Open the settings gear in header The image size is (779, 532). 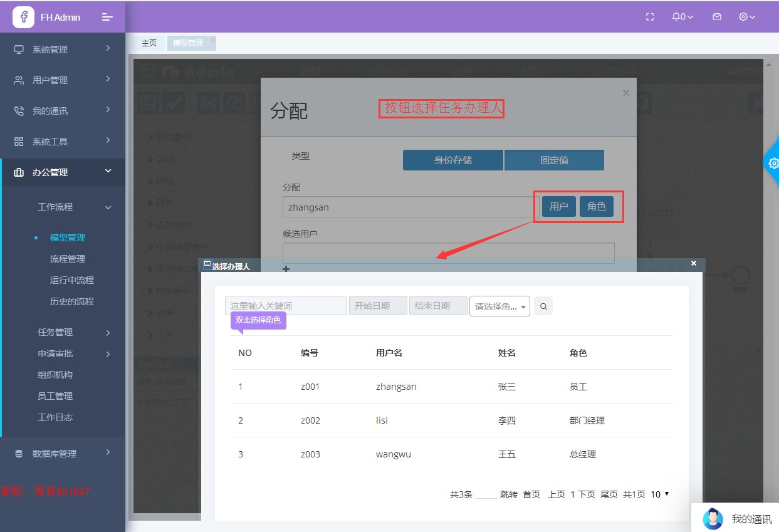click(747, 17)
